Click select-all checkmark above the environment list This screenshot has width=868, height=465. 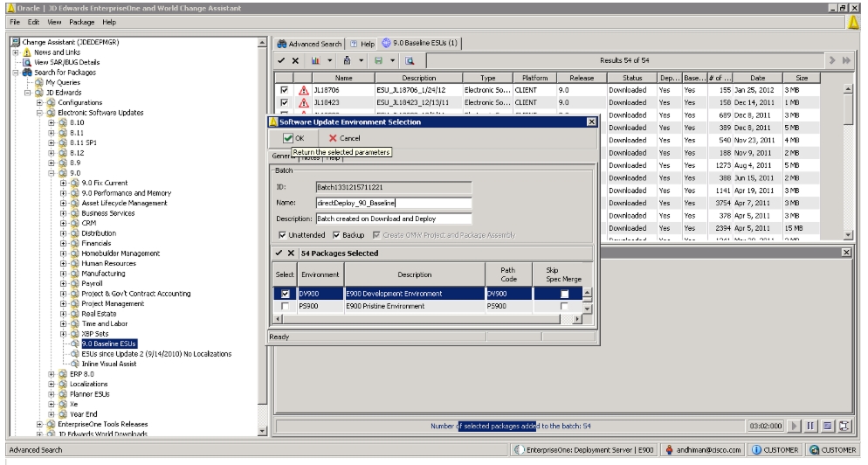point(279,253)
